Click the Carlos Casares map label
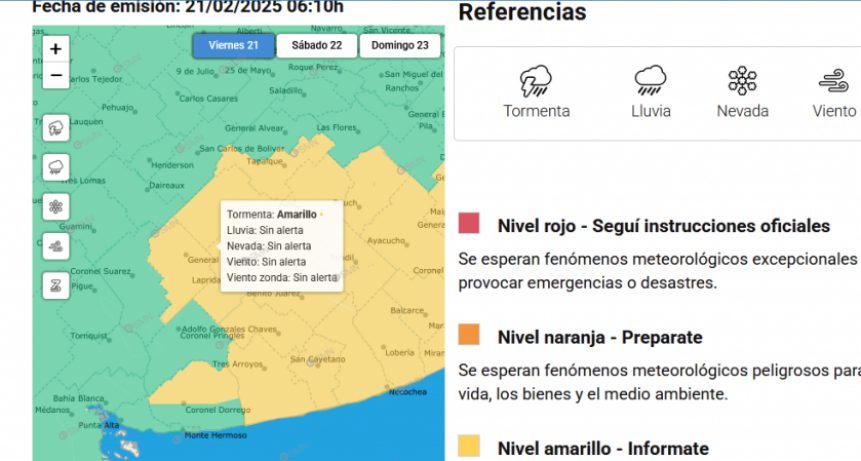861x461 pixels. click(209, 98)
